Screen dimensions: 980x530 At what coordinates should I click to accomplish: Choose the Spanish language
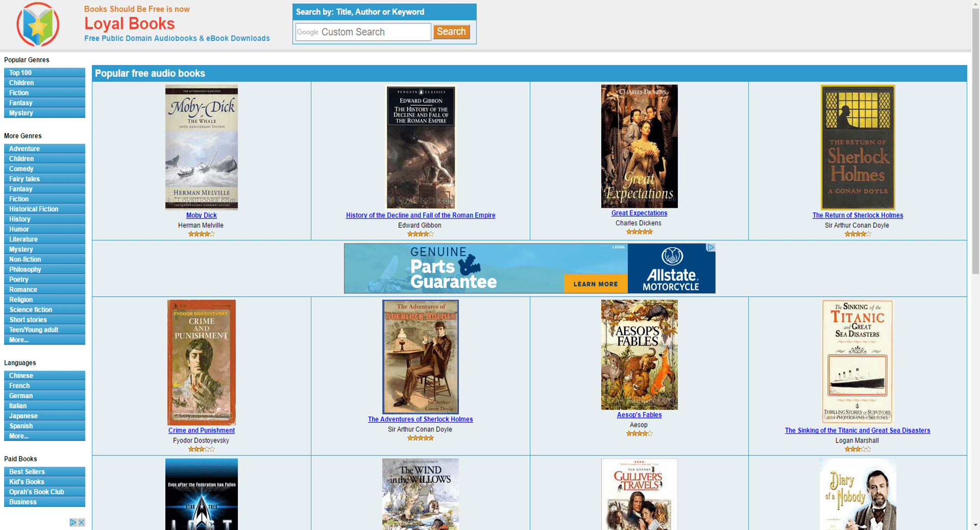pos(44,426)
